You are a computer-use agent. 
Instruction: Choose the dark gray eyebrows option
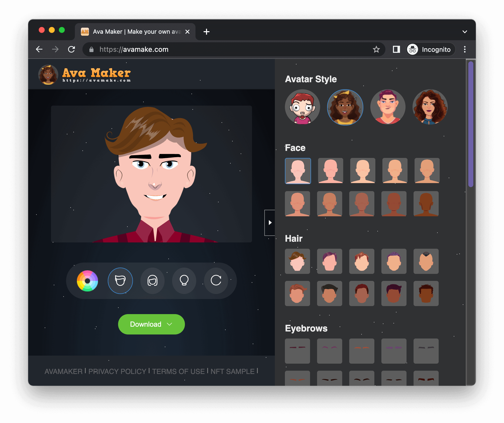click(426, 351)
